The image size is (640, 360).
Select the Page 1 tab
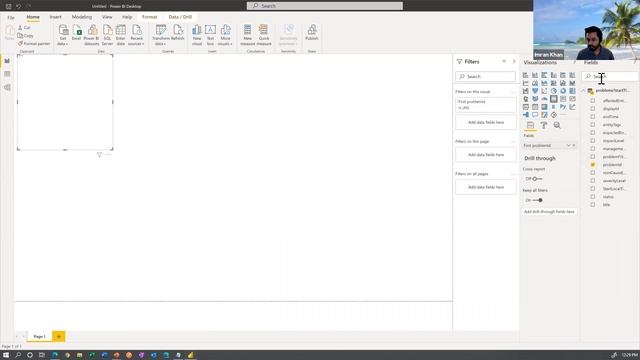pyautogui.click(x=40, y=336)
